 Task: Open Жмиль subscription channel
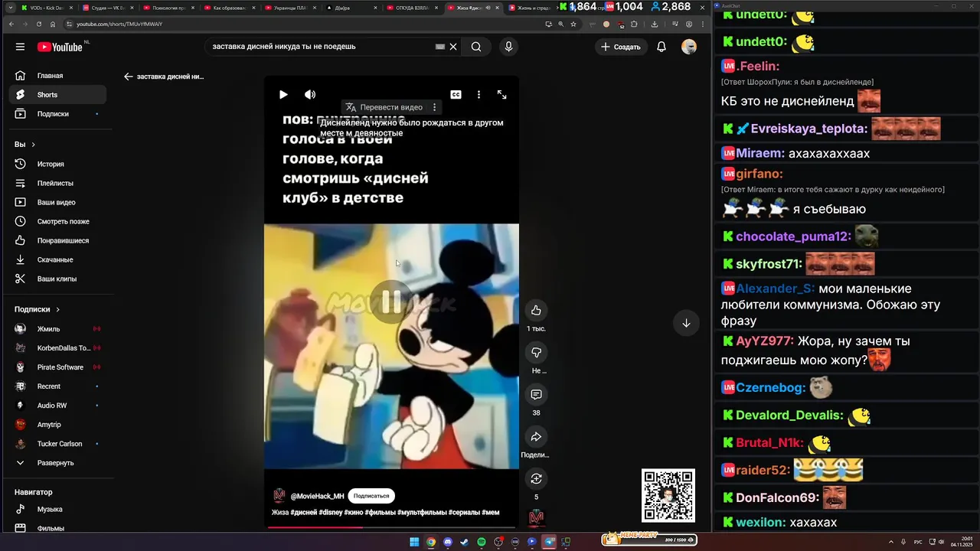57,329
